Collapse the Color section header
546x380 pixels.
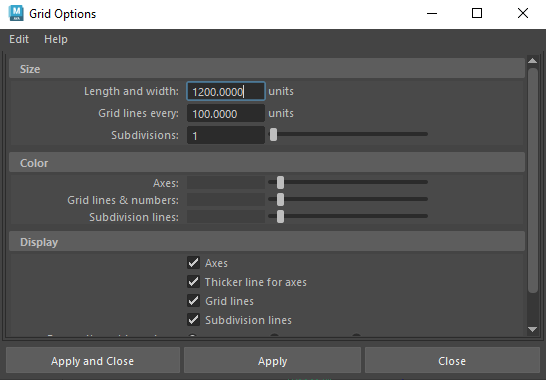pyautogui.click(x=267, y=163)
